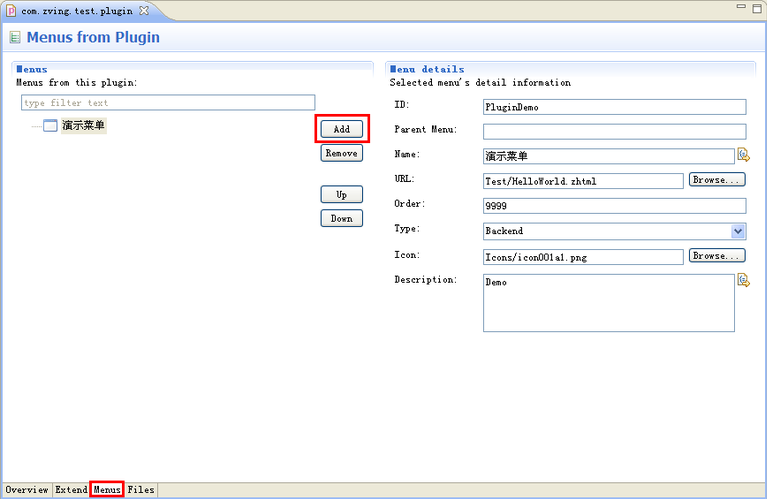Open the Files tab
Screen dimensions: 767x499
click(x=141, y=490)
